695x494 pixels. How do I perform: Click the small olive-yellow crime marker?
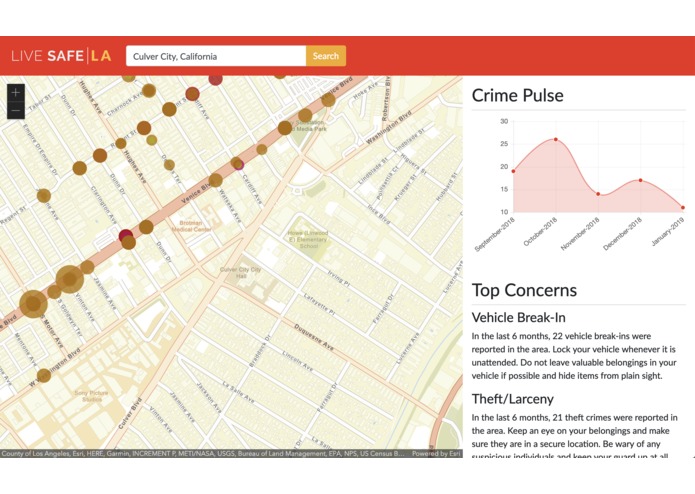(152, 140)
